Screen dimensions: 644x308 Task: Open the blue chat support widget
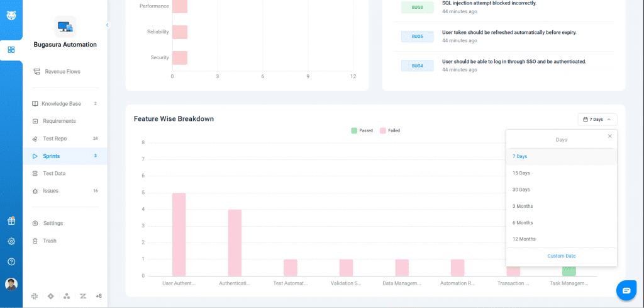pyautogui.click(x=626, y=290)
